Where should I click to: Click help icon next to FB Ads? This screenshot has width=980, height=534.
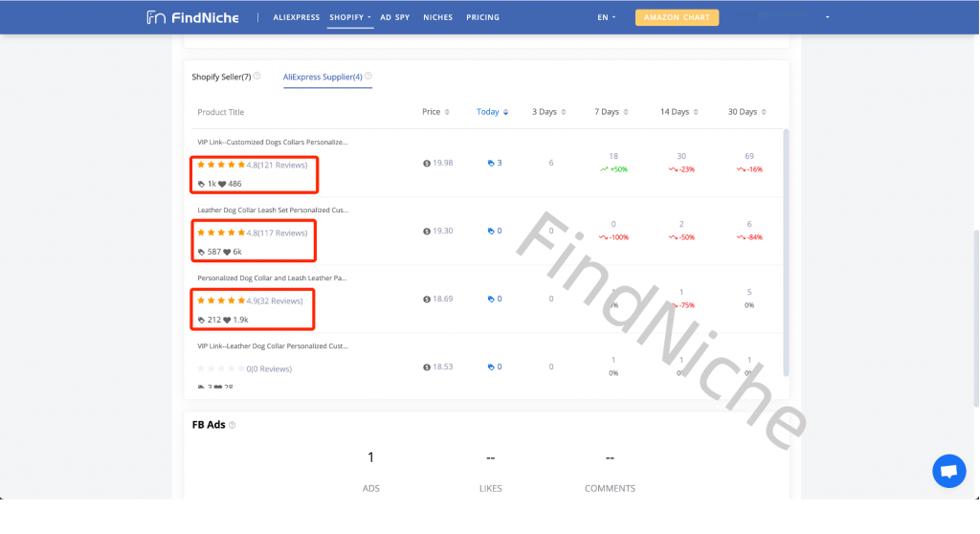(x=232, y=425)
